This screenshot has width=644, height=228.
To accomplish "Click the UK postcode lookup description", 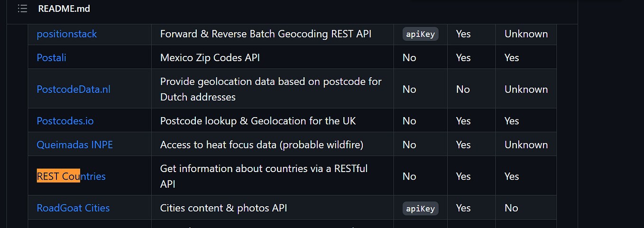I will 258,121.
